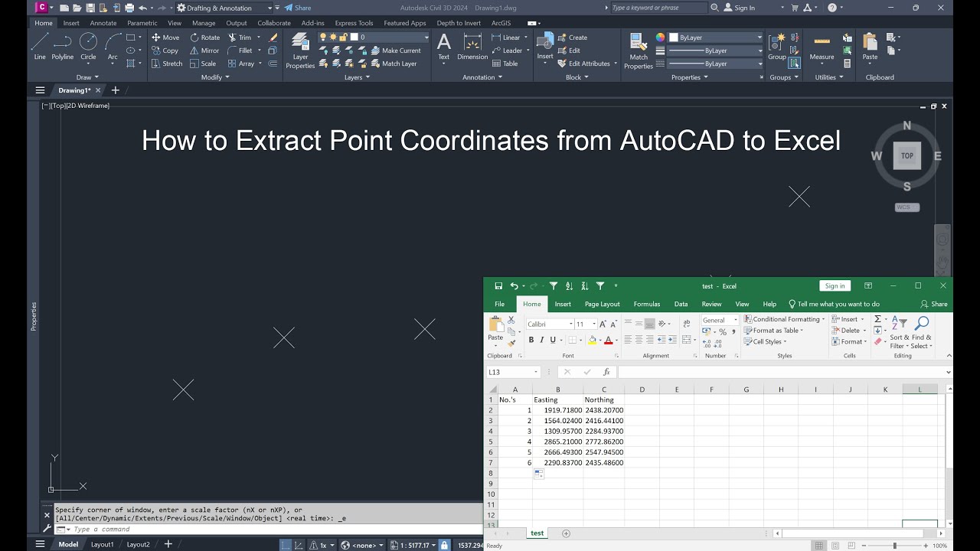Click Excel insert function fx icon
Viewport: 980px width, 551px height.
point(606,372)
